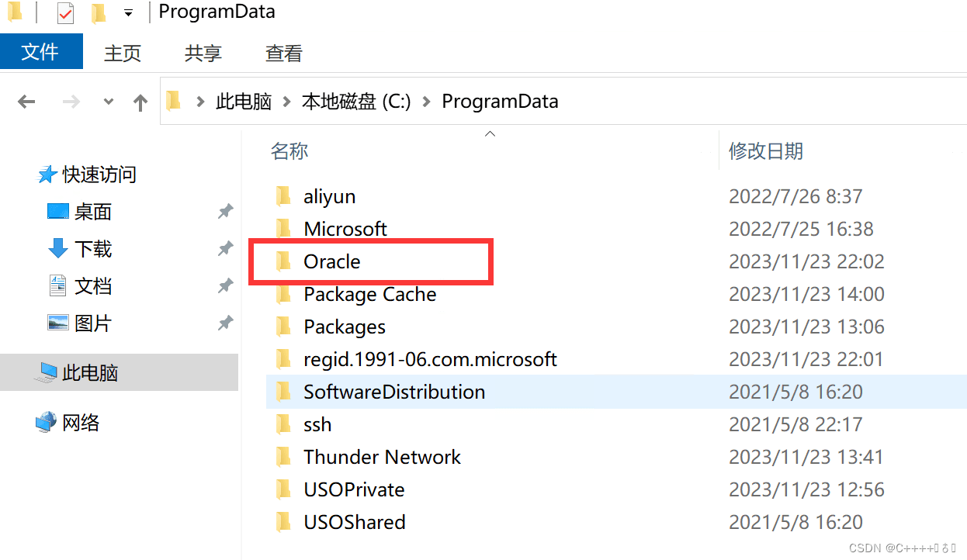The width and height of the screenshot is (967, 560).
Task: Open Downloads (下载) in Quick access
Action: point(93,248)
